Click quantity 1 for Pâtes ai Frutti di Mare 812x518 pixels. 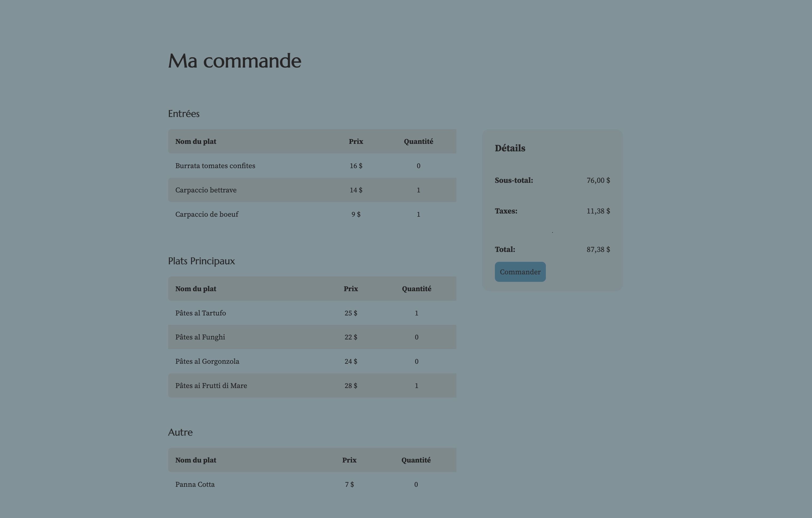pos(416,385)
